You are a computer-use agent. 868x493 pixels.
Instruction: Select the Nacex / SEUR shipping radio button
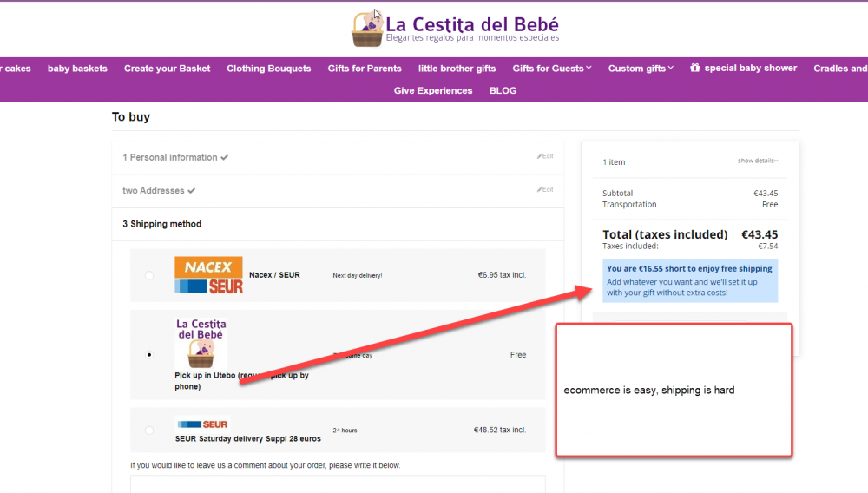(x=149, y=275)
